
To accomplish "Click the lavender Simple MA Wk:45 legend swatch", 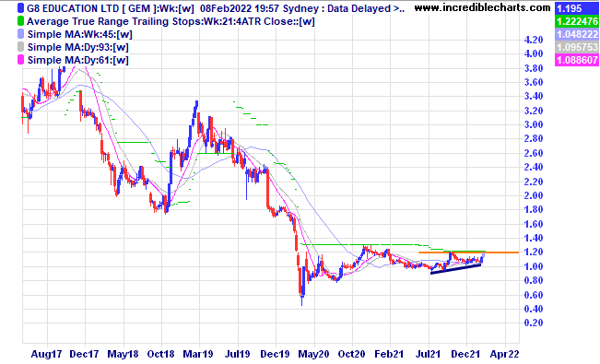I will 20,34.
